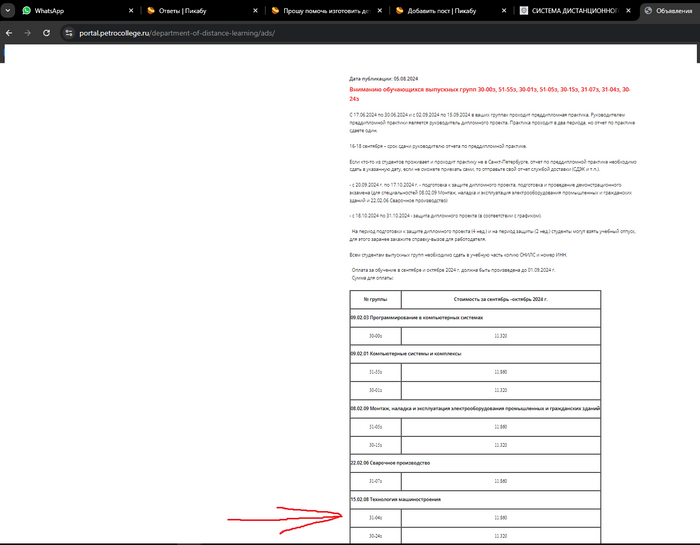700x545 pixels.
Task: Switch to the Добавить пост | Пикабу tab
Action: (450, 11)
